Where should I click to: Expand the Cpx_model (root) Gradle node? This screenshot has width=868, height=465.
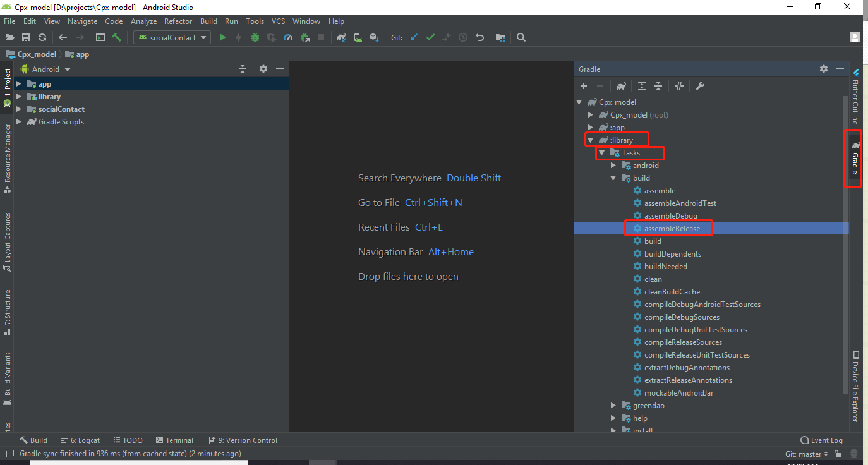coord(591,114)
